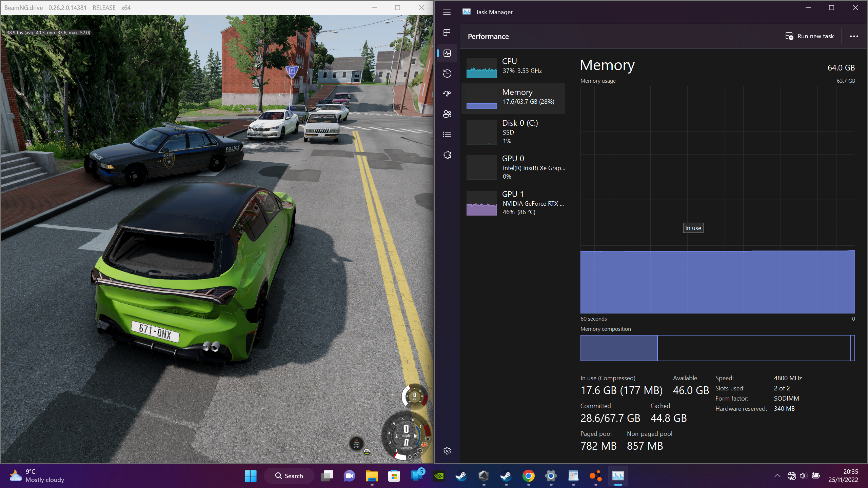Open Task Manager navigation hamburger menu

[447, 12]
